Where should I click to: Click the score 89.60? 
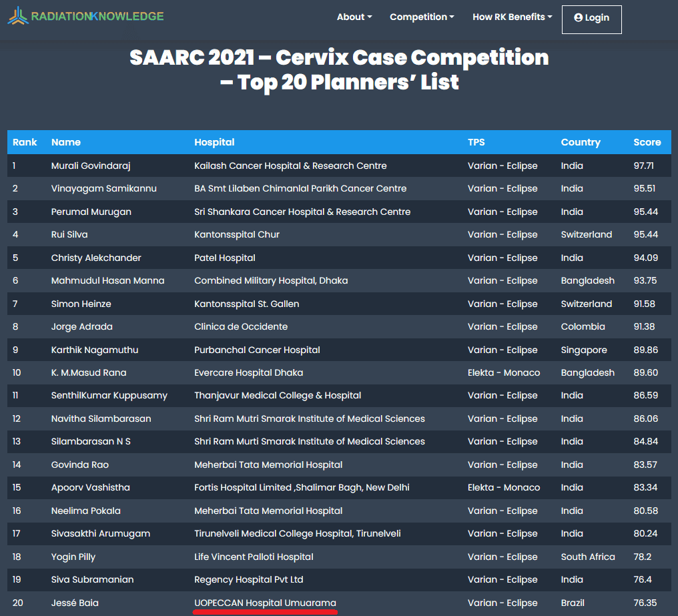(645, 373)
